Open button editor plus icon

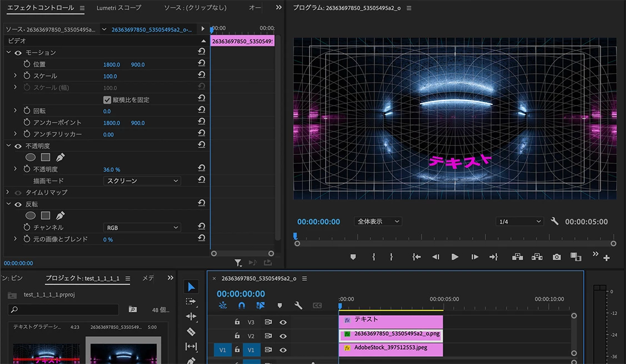point(607,258)
